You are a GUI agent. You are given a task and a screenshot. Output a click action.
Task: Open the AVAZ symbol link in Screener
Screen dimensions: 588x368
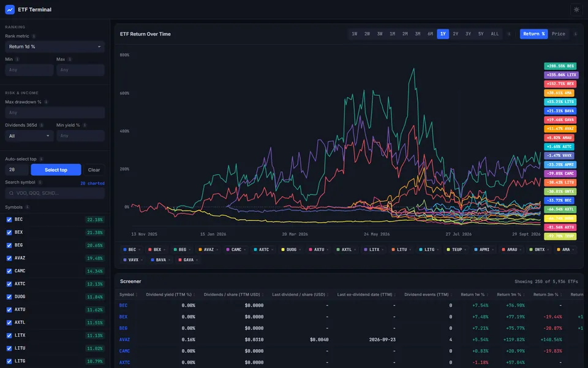[124, 339]
